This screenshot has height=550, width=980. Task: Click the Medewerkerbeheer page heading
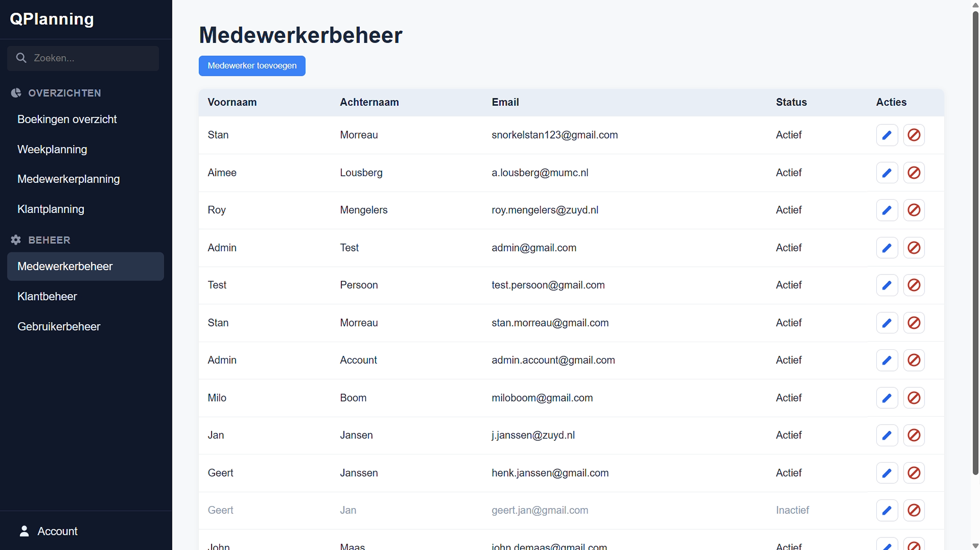[x=300, y=35]
